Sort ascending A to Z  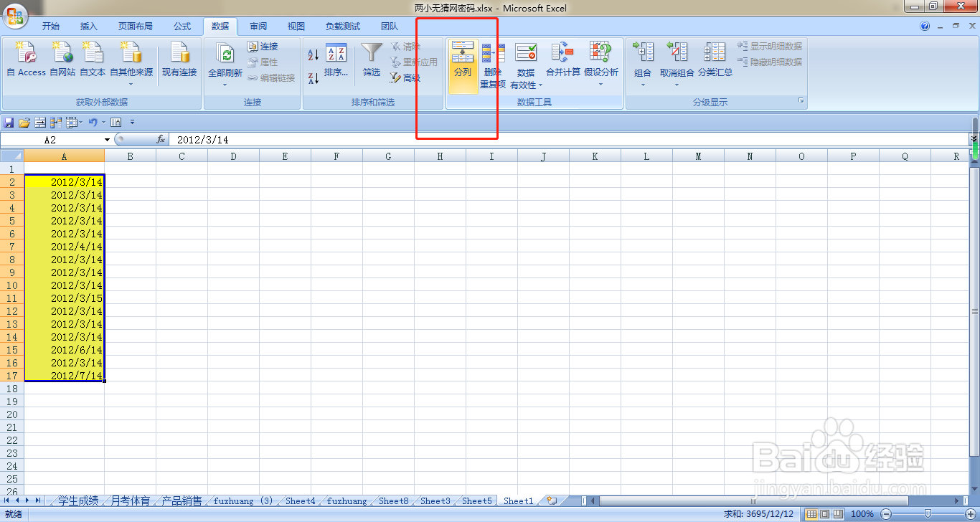coord(314,55)
